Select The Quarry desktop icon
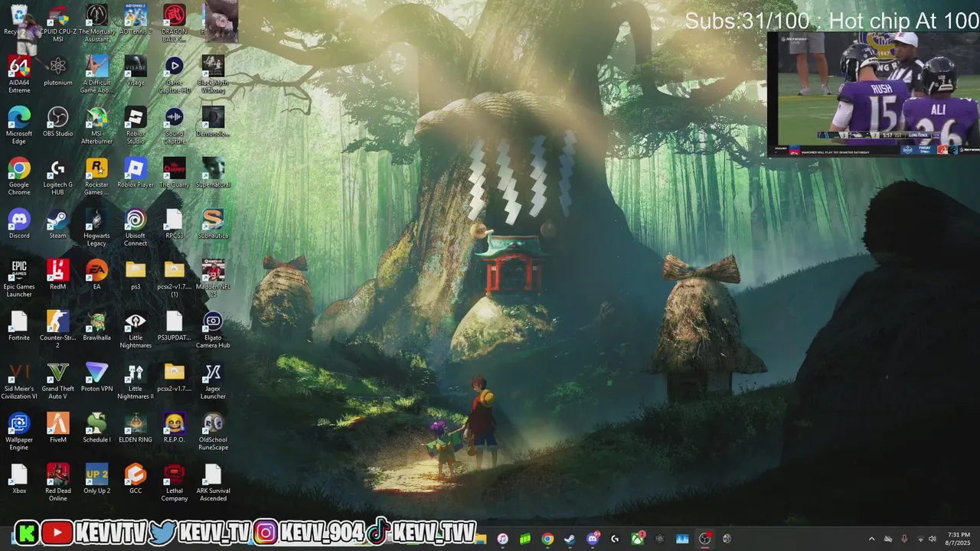This screenshot has width=980, height=551. click(174, 173)
